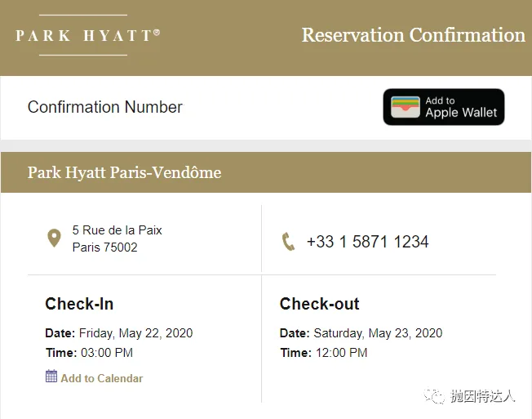Viewport: 532px width, 419px height.
Task: Select the Park Hyatt Paris-Vendôme hotel title
Action: click(125, 172)
